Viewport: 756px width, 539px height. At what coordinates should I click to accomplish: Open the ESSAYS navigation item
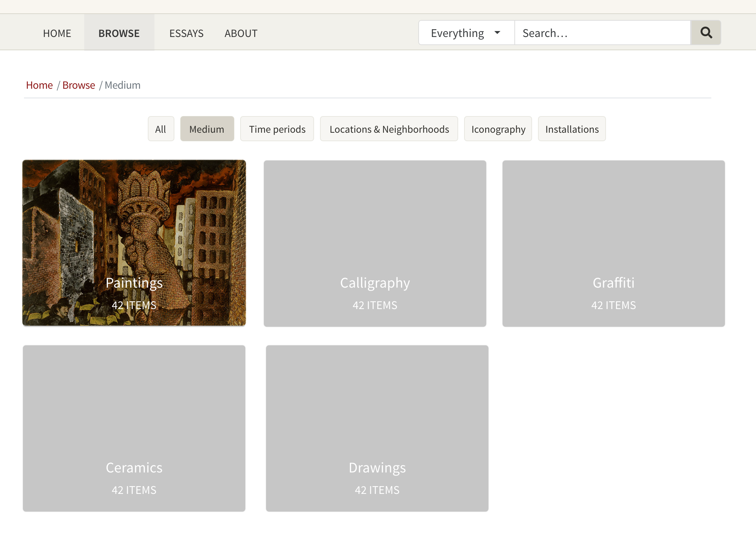186,33
